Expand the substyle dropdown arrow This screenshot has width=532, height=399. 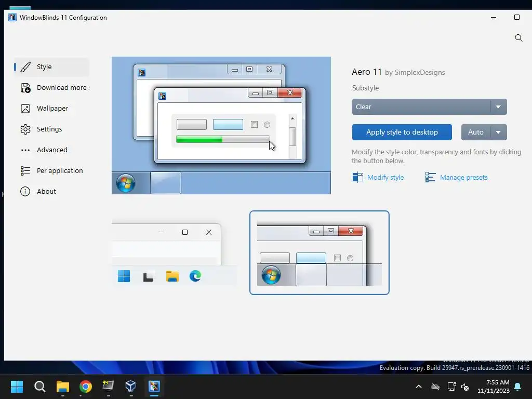[498, 107]
